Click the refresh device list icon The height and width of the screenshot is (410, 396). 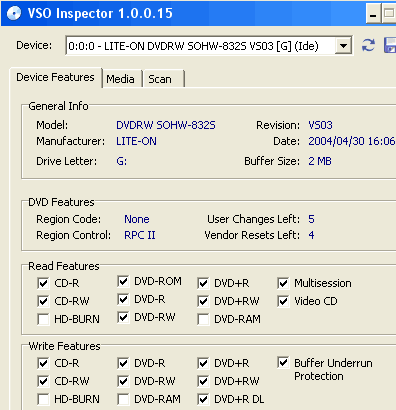click(368, 45)
